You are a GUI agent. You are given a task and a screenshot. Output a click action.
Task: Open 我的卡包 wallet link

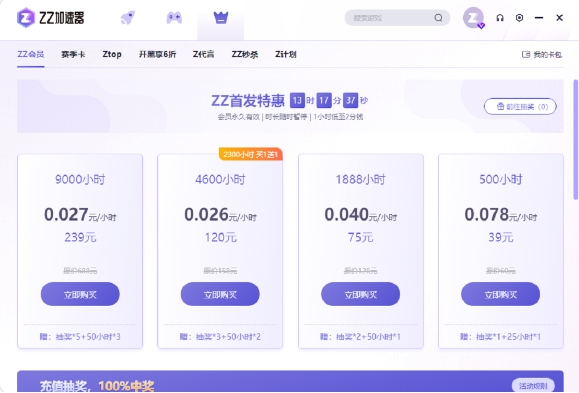(x=542, y=55)
